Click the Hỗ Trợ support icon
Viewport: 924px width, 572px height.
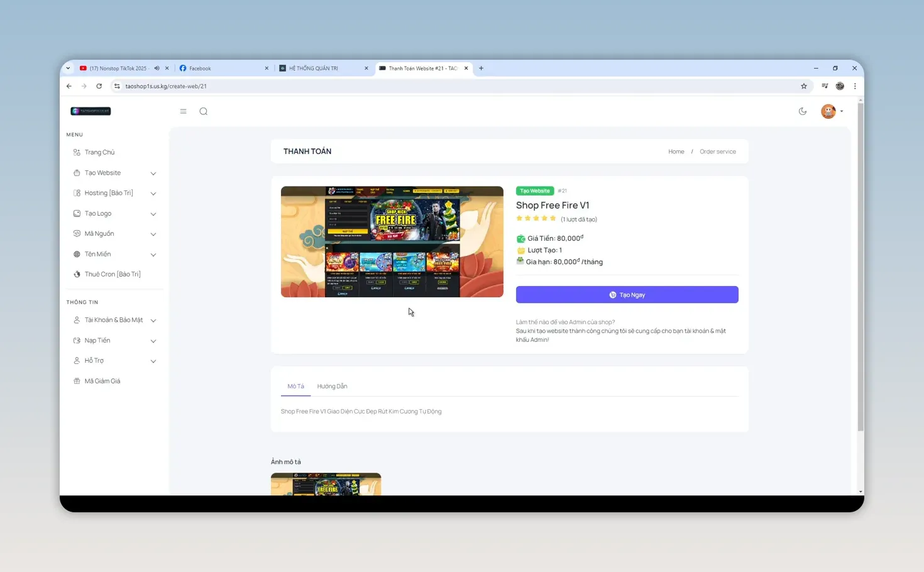click(77, 360)
